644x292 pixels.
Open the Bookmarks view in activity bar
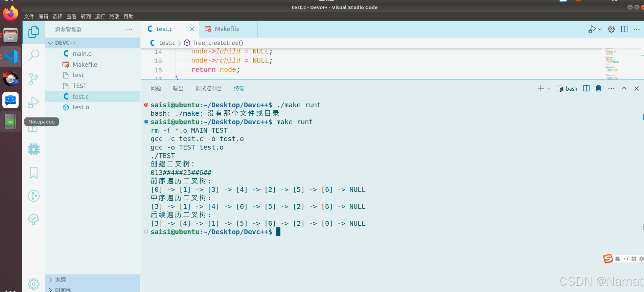coord(33,173)
